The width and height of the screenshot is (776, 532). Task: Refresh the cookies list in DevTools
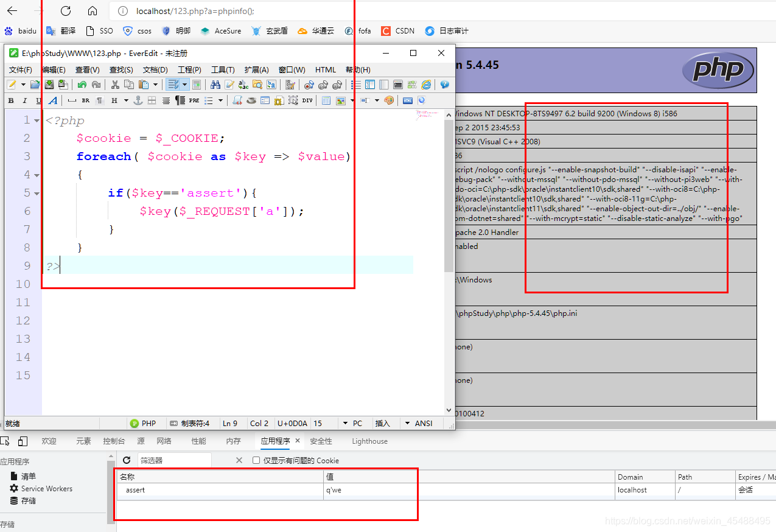[127, 460]
